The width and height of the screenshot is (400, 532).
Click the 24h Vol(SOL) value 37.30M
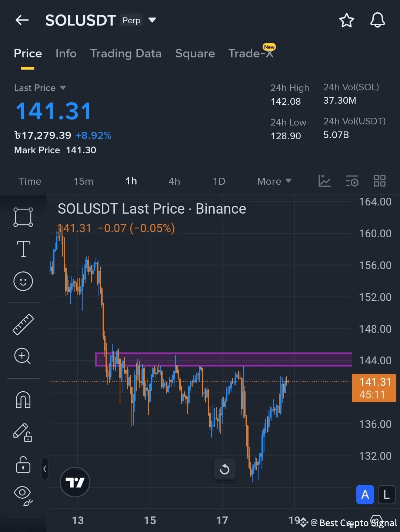[340, 100]
